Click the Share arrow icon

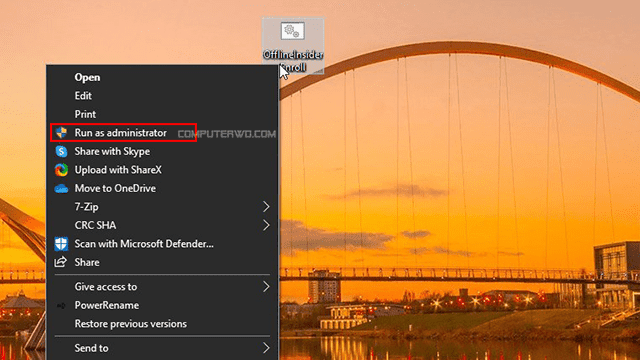click(60, 262)
